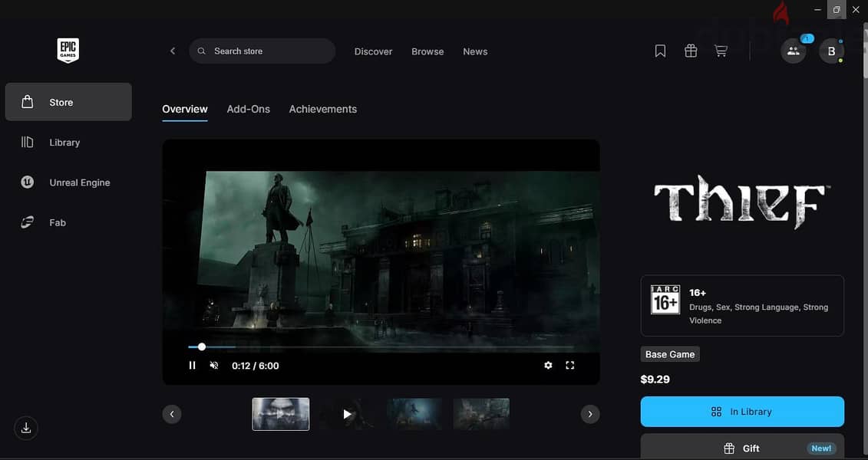Click the In Library button

coord(742,412)
